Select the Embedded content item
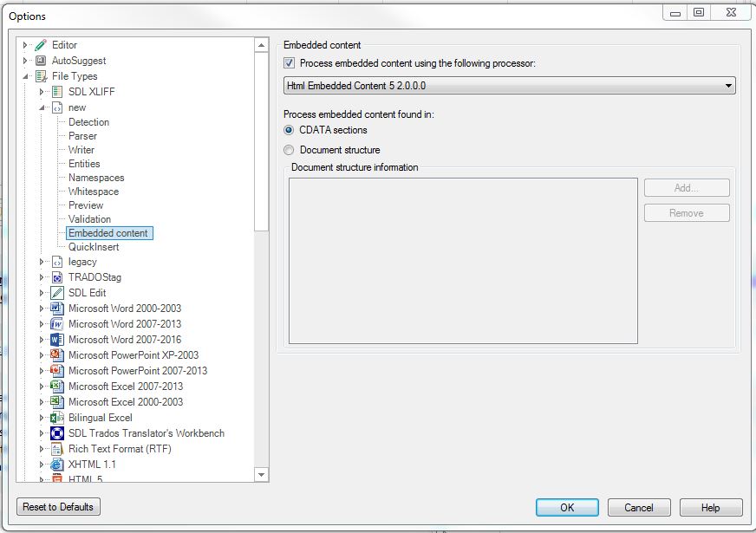This screenshot has height=533, width=756. pos(109,233)
